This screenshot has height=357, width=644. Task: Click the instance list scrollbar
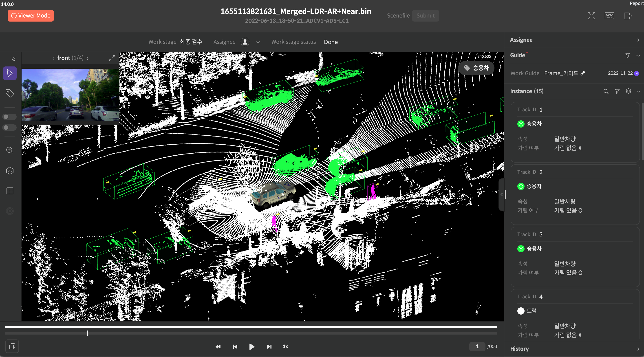642,131
